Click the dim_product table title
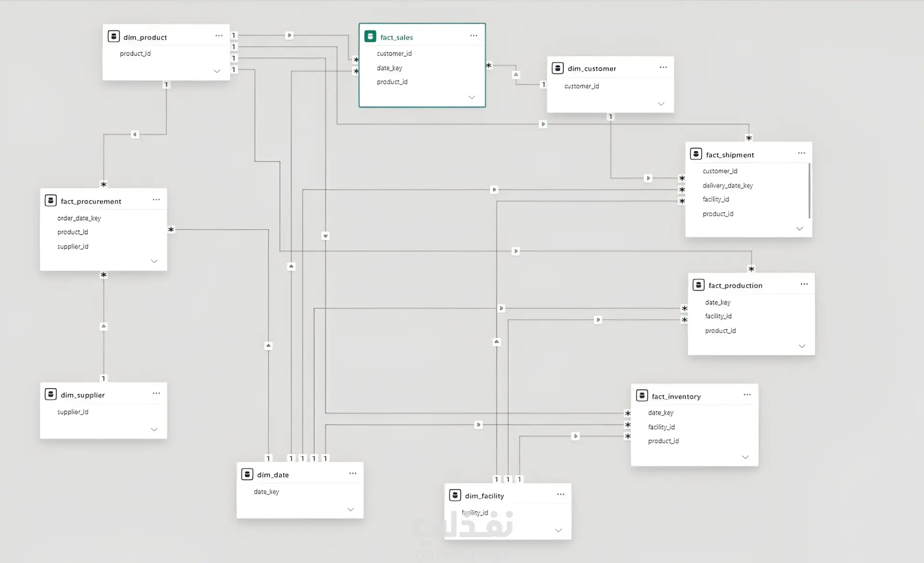924x563 pixels. [x=145, y=37]
